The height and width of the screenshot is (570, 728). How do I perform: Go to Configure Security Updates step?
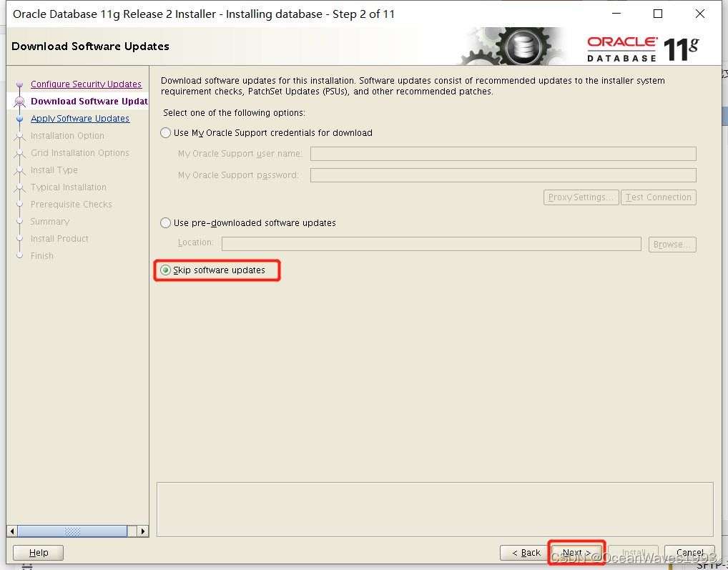click(86, 84)
